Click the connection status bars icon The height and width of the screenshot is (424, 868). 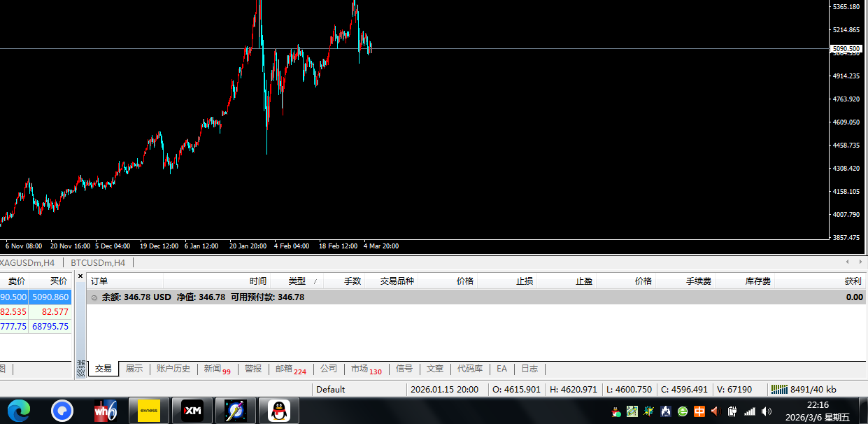[x=778, y=389]
